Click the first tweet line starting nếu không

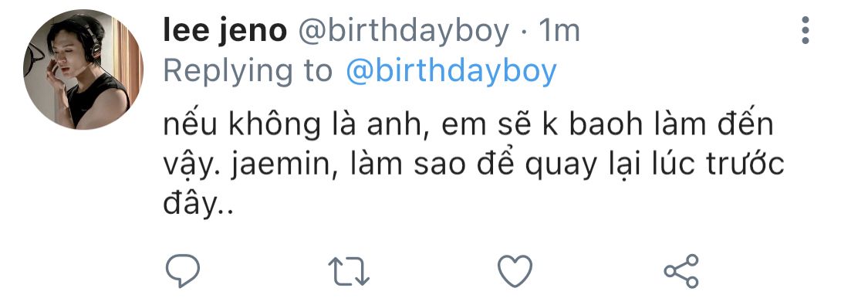[x=468, y=126]
